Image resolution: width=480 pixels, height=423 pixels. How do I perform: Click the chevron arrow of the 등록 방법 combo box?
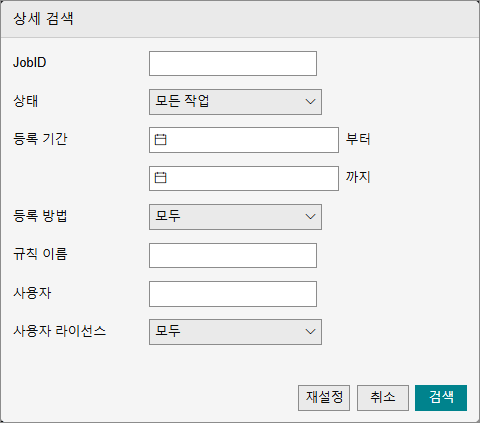point(310,217)
